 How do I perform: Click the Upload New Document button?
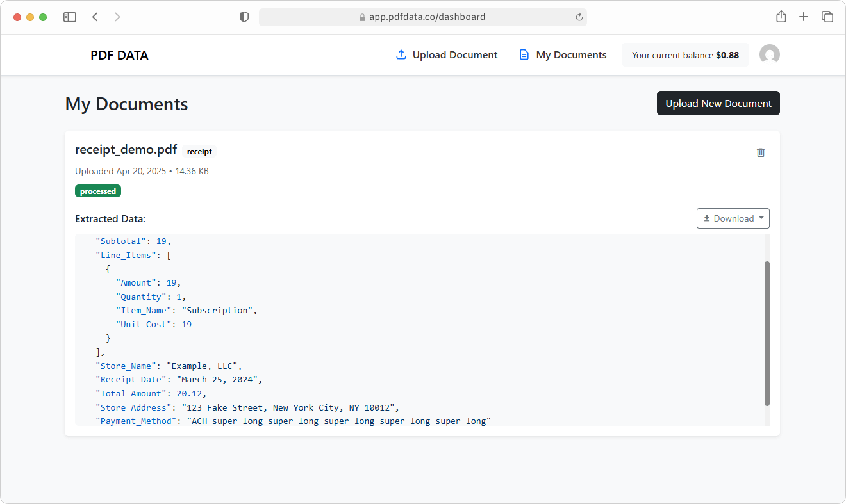coord(718,103)
